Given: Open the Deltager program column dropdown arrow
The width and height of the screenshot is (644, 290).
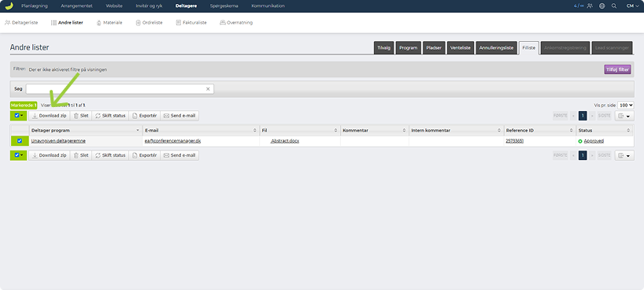Looking at the screenshot, I should point(138,130).
